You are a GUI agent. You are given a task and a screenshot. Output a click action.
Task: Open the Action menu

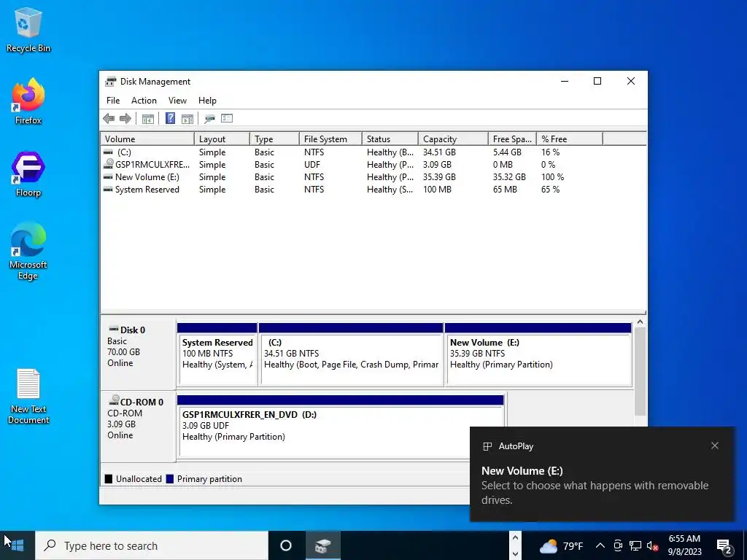pos(144,101)
